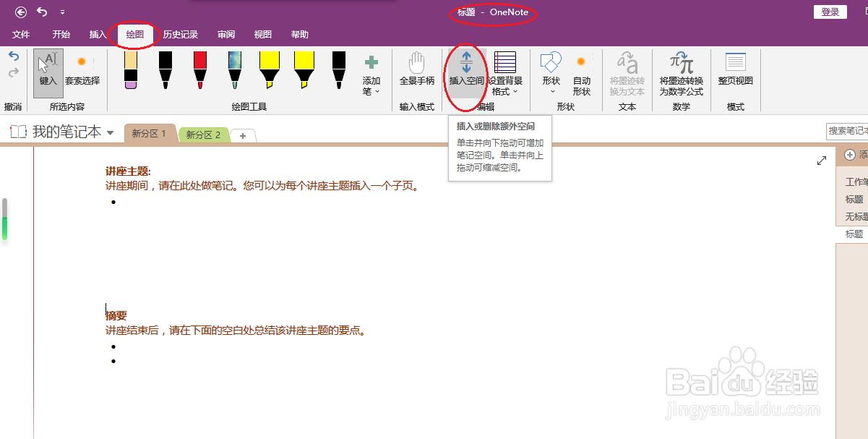This screenshot has width=868, height=439.
Task: Click the blue undo arrow in the 撤消 group
Action: 13,56
